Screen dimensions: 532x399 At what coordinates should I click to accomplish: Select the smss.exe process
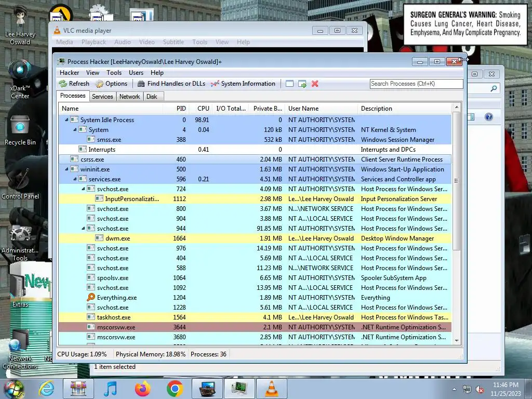tap(255, 139)
